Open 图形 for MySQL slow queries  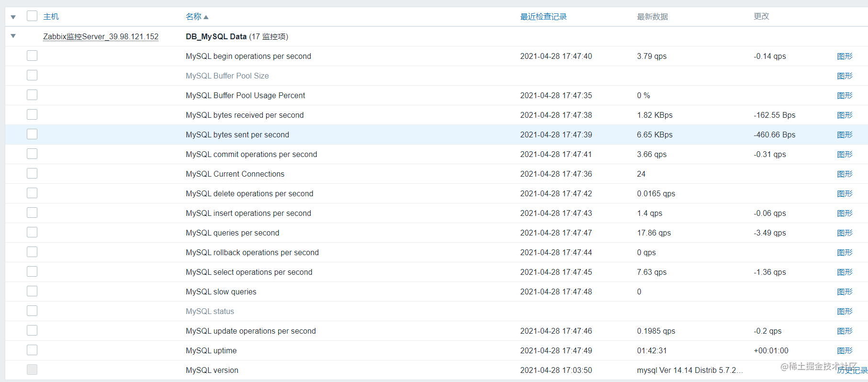(845, 292)
